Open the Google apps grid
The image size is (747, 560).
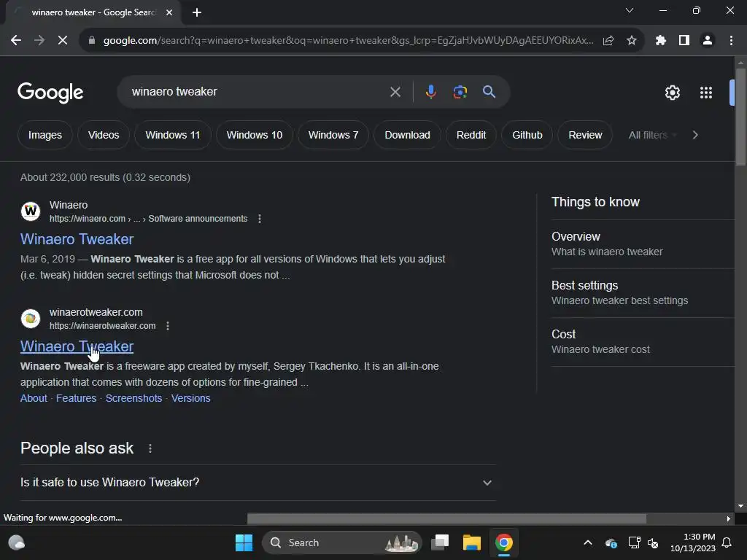click(706, 93)
